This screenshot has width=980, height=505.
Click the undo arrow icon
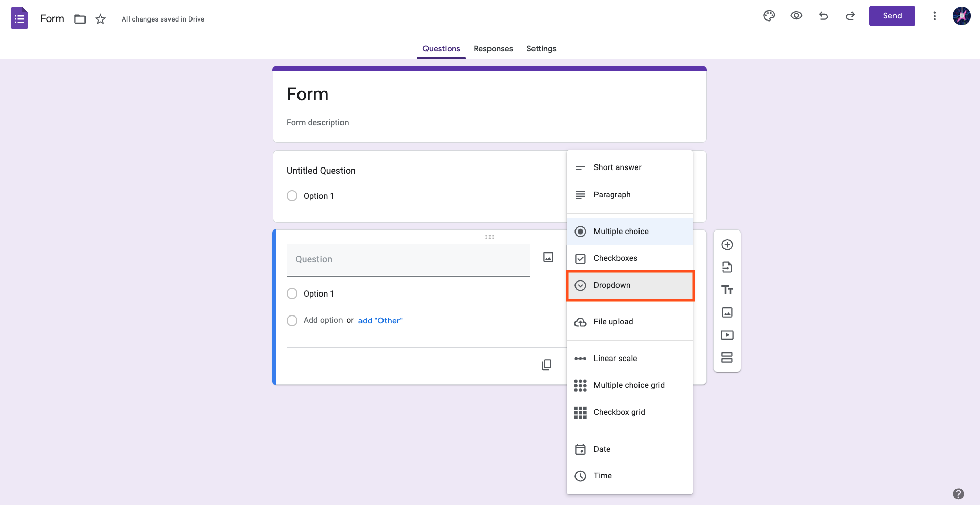(823, 16)
